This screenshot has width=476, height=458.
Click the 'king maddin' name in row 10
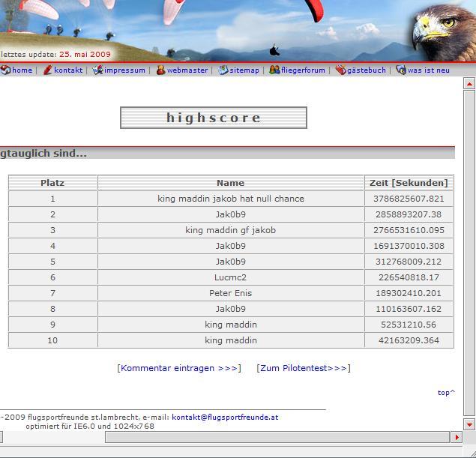click(231, 340)
